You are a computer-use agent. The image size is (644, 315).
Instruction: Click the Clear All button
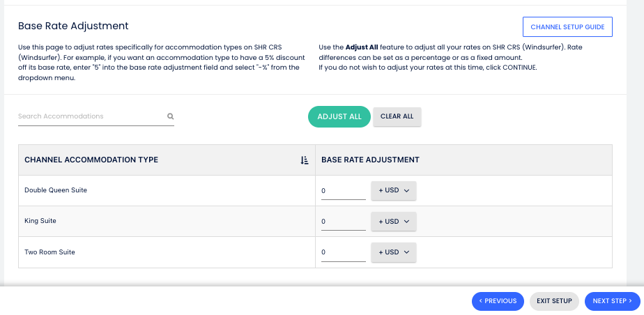pyautogui.click(x=397, y=116)
